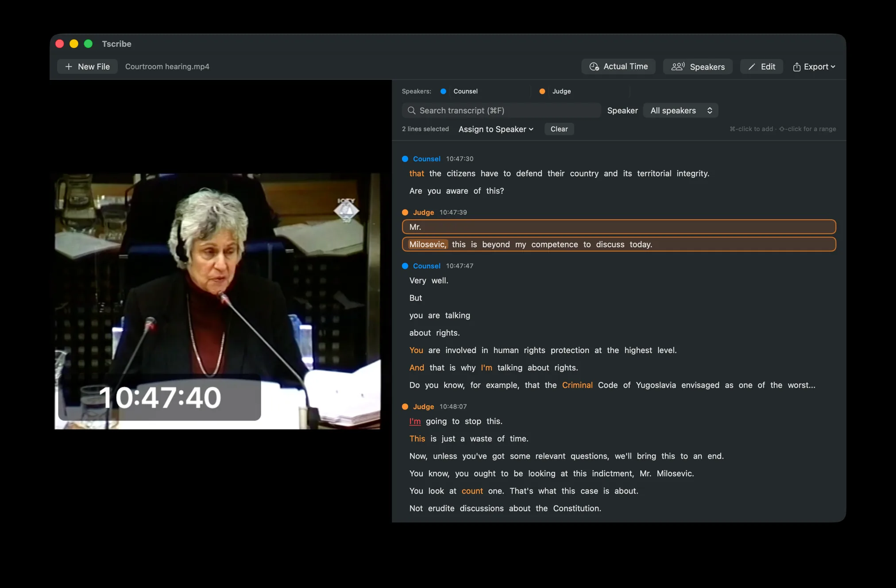Focus the Search transcript field

click(501, 110)
